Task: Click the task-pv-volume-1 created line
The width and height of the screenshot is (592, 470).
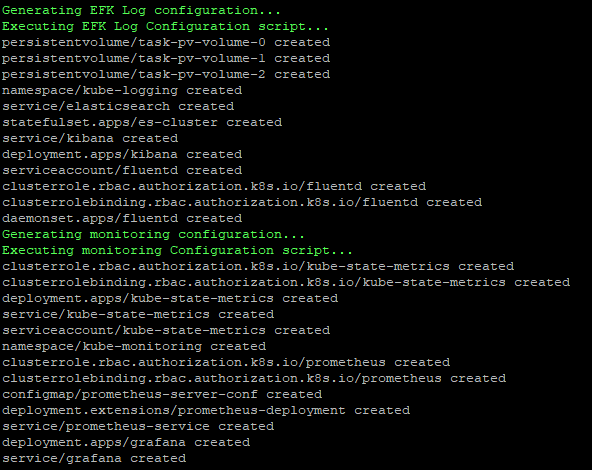Action: 166,59
